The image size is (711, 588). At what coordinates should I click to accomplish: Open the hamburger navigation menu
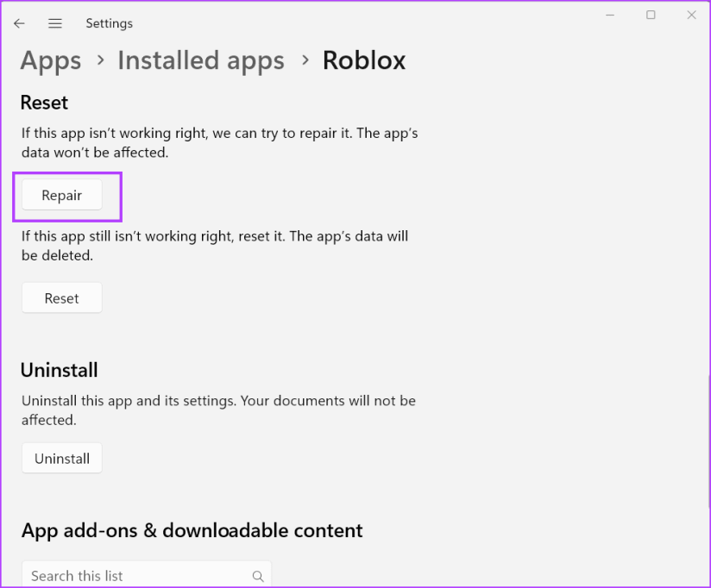coord(55,23)
